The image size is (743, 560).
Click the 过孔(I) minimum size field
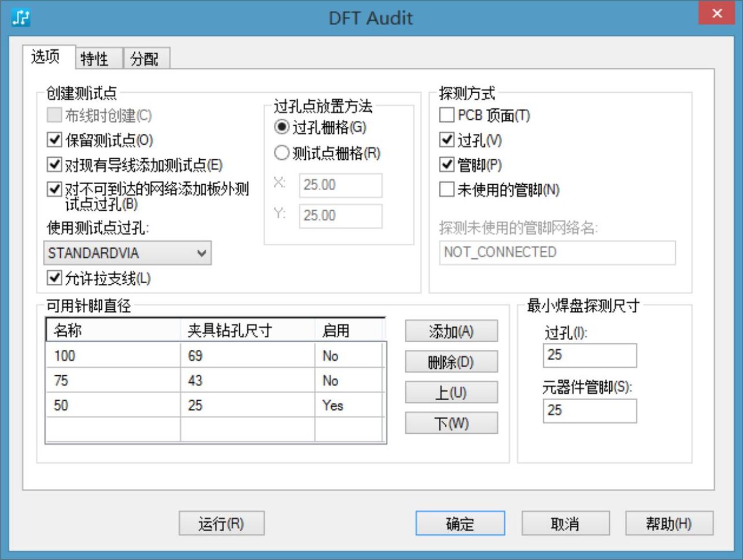589,355
